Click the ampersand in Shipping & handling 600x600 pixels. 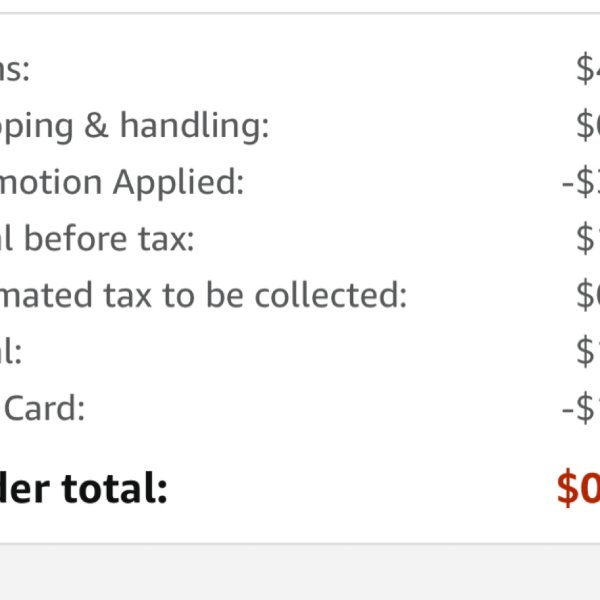(x=96, y=125)
